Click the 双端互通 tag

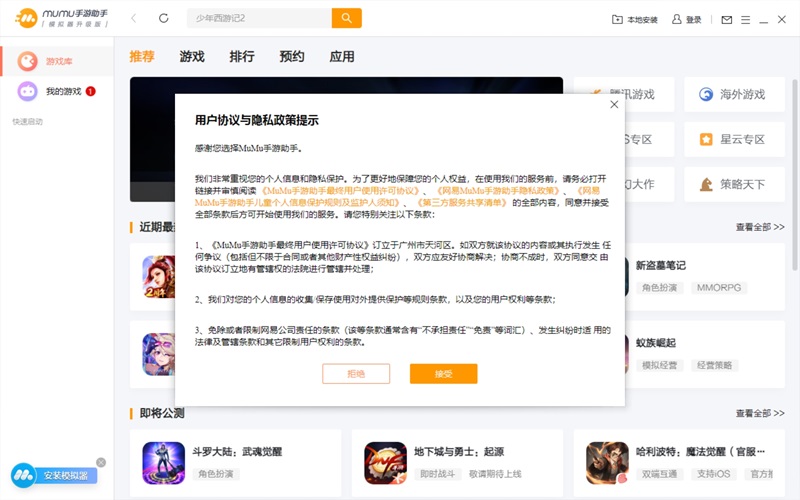coord(659,474)
